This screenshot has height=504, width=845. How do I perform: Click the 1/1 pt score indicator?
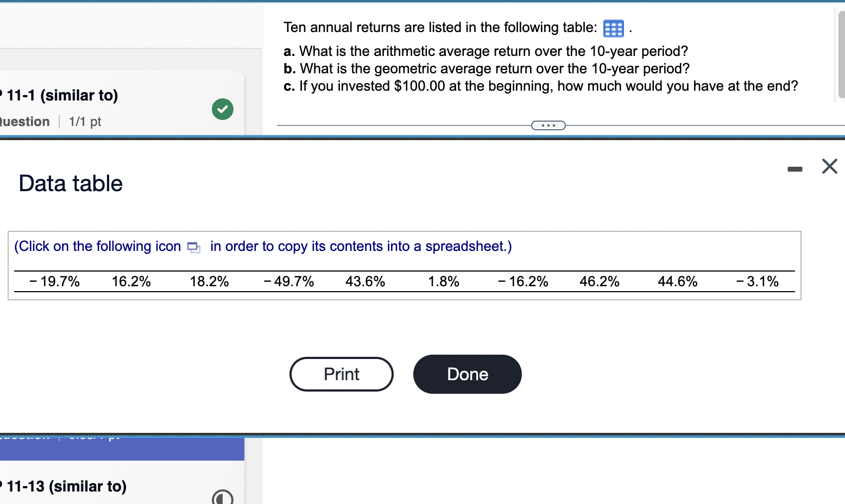coord(84,122)
